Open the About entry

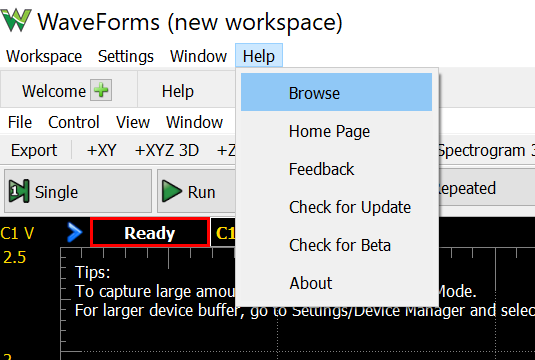tap(336, 283)
